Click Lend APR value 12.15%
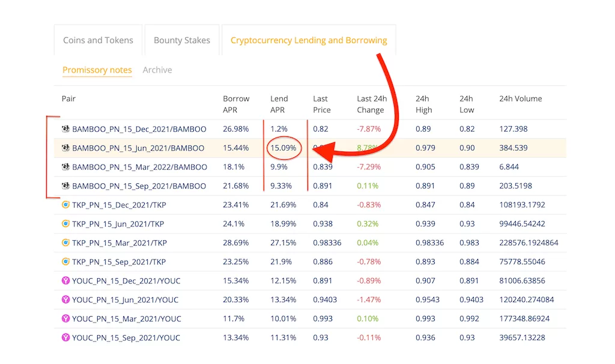 [283, 281]
